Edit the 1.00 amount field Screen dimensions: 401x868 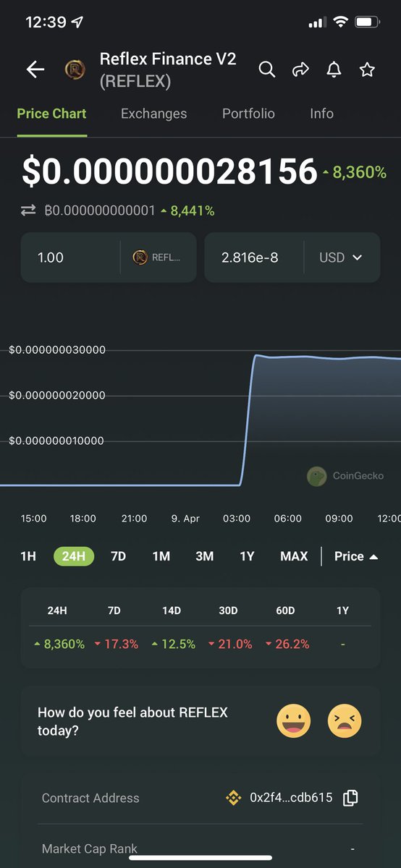pos(70,257)
